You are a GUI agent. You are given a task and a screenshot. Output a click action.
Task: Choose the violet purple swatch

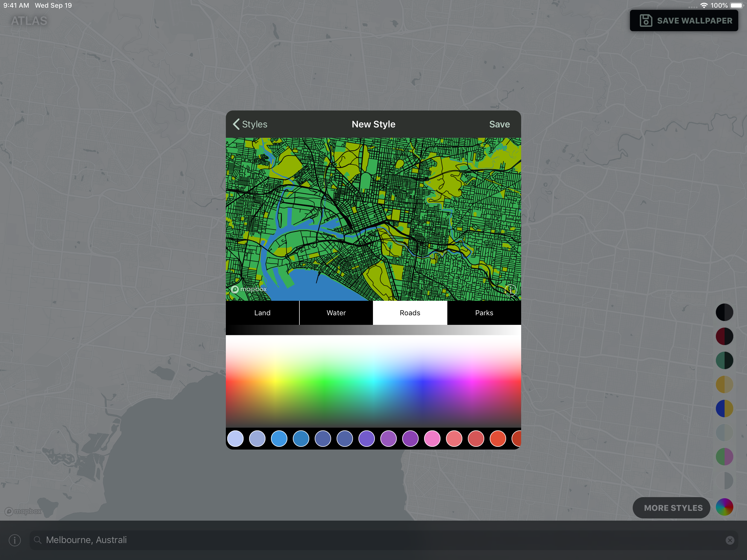[x=410, y=438]
